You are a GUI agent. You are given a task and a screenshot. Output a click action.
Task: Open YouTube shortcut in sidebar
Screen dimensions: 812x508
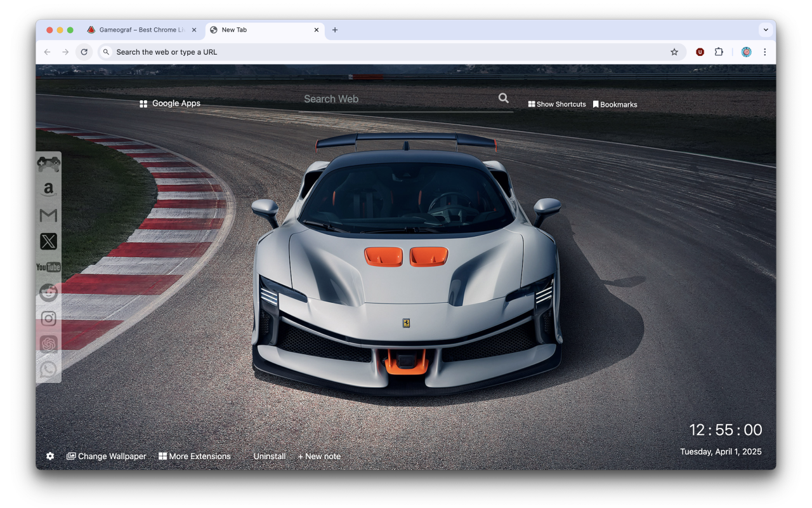click(48, 267)
